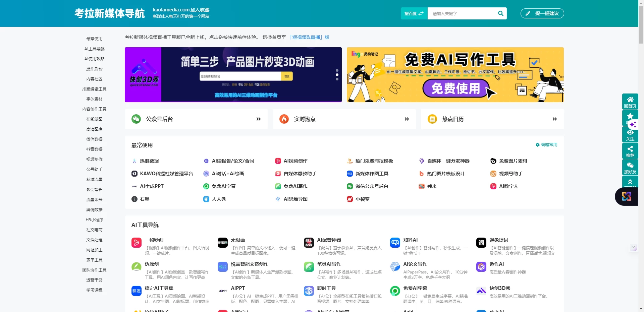The image size is (644, 312).
Task: Select 抖音数据 in the left menu
Action: [94, 149]
